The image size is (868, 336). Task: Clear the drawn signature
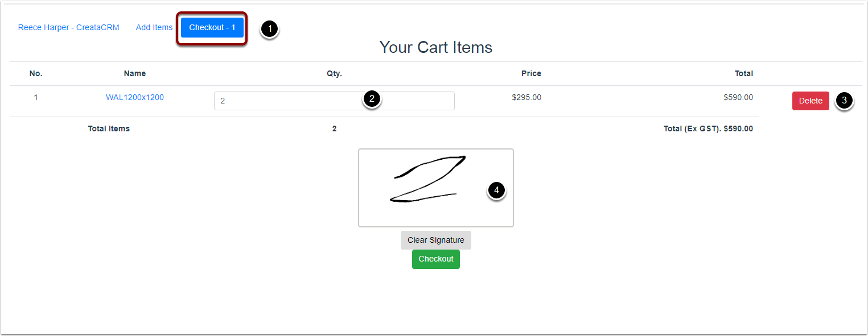[436, 240]
